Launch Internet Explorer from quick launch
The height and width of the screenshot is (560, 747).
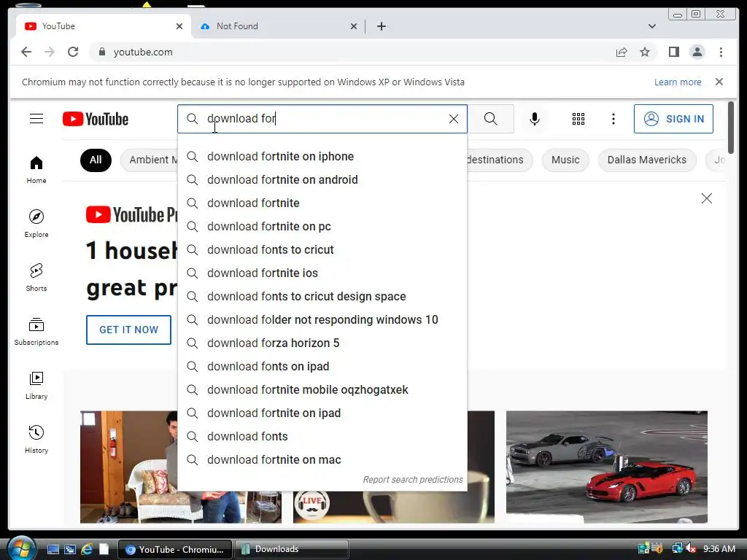tap(87, 549)
